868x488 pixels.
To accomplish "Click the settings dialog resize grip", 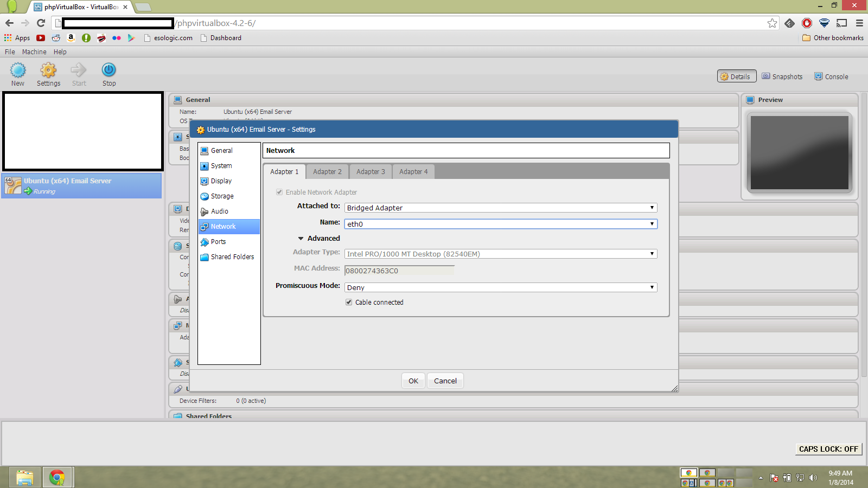I will coord(674,388).
